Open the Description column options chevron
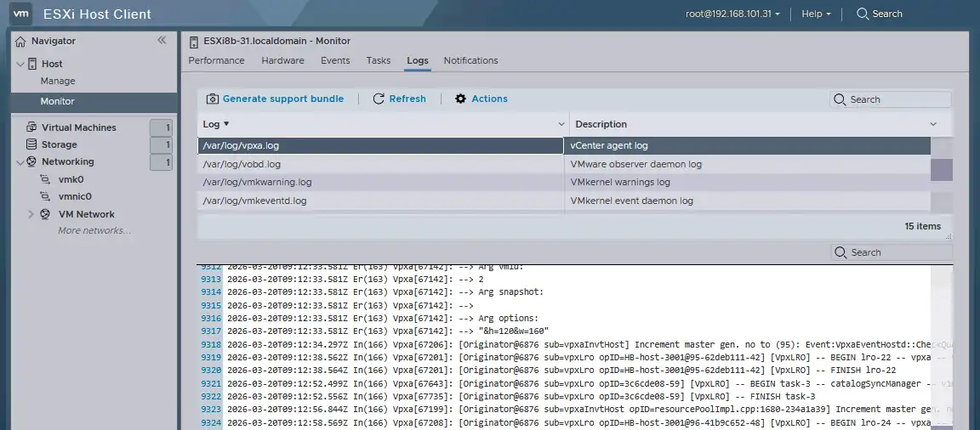Screen dimensions: 980x430 (933, 124)
